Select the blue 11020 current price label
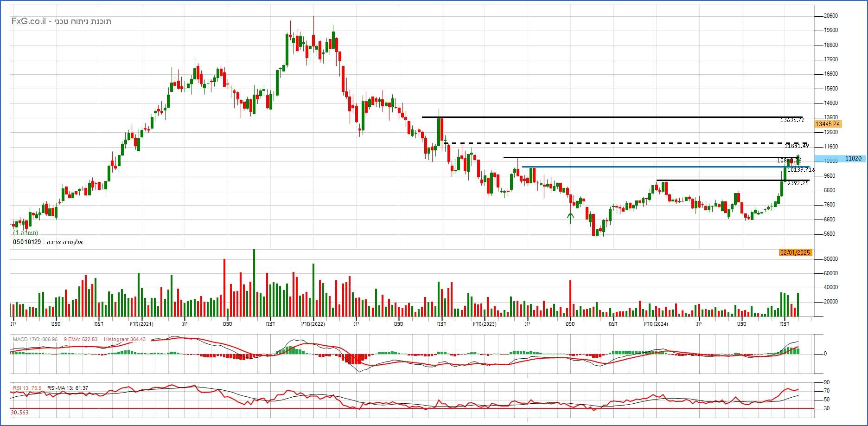Screen dimensions: 868x426 pyautogui.click(x=840, y=159)
